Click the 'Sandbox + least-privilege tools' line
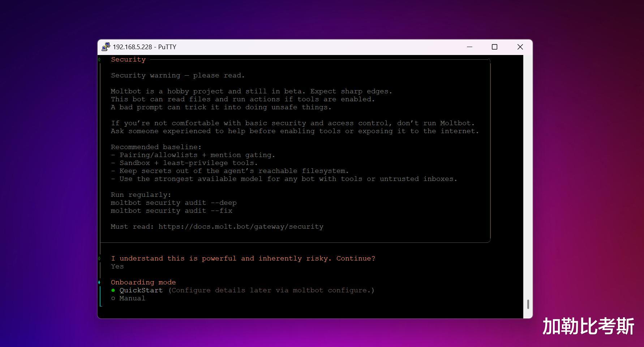 184,163
